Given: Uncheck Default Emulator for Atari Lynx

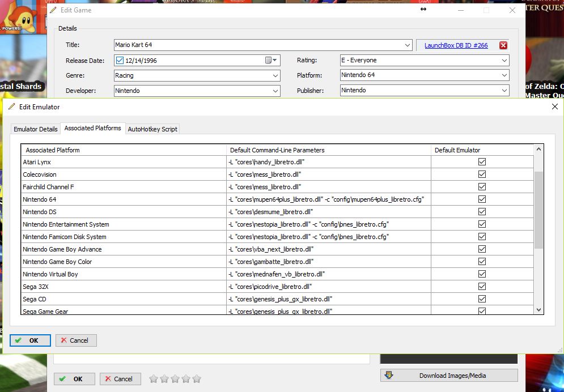Looking at the screenshot, I should [482, 162].
